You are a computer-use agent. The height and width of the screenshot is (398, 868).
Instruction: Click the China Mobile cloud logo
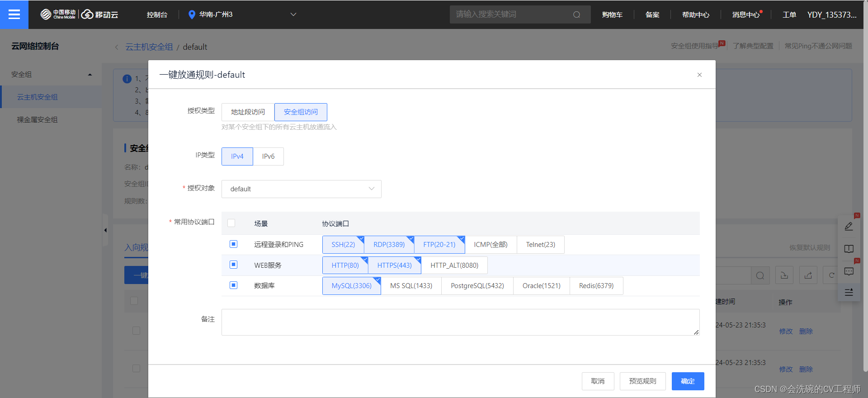coord(79,14)
